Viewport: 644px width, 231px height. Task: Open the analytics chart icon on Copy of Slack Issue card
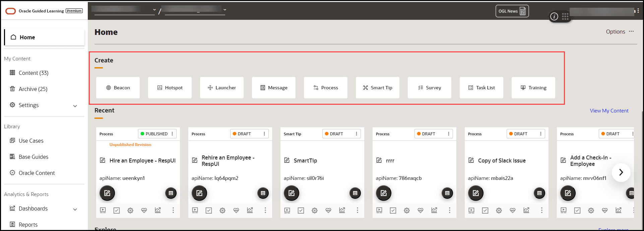coord(526,210)
